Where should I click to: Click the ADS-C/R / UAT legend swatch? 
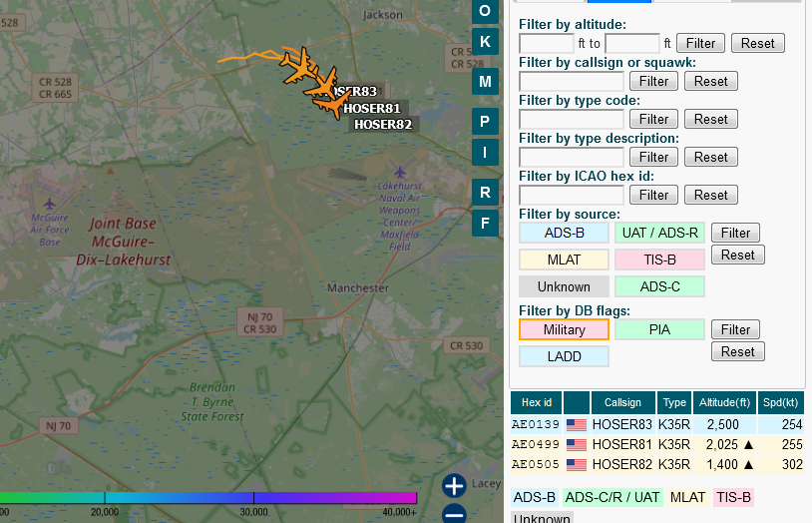pos(612,497)
